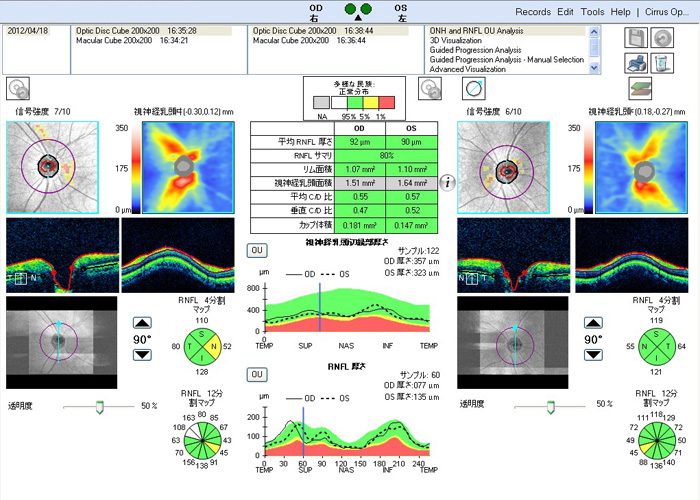This screenshot has height=500, width=700.
Task: Click the OD fundus image with purple circle
Action: coord(52,167)
